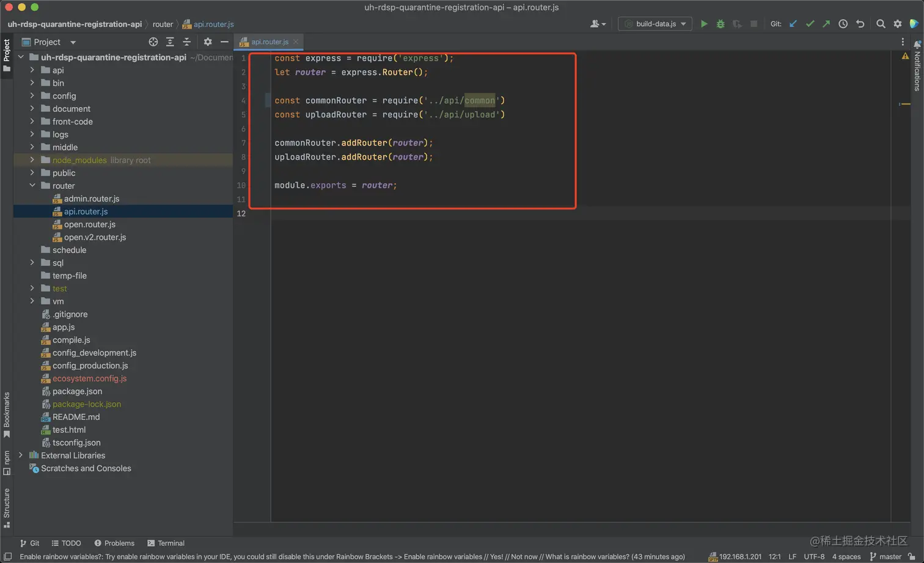Open build-data.js run configuration dropdown
The image size is (924, 563).
click(x=655, y=24)
